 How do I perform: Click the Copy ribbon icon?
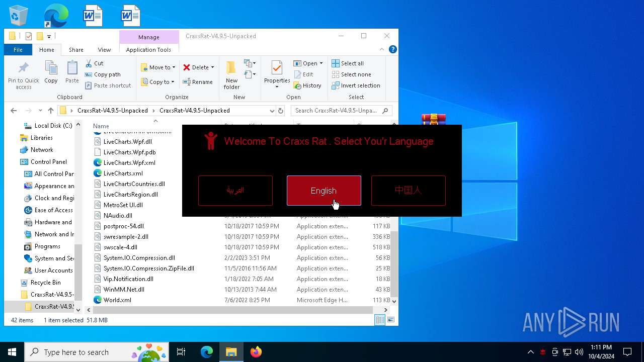pos(51,72)
